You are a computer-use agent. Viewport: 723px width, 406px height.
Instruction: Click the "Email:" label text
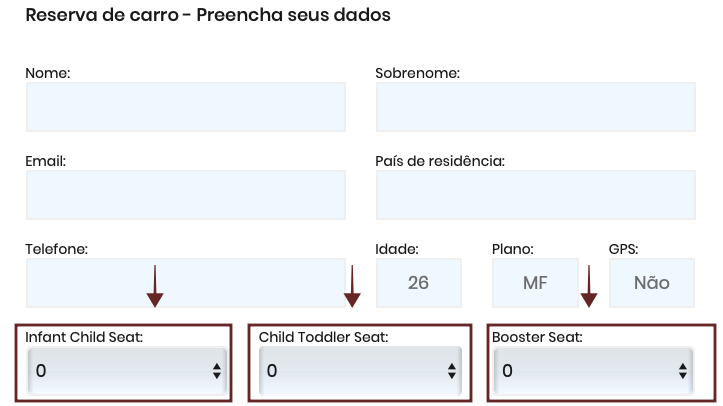pyautogui.click(x=45, y=161)
